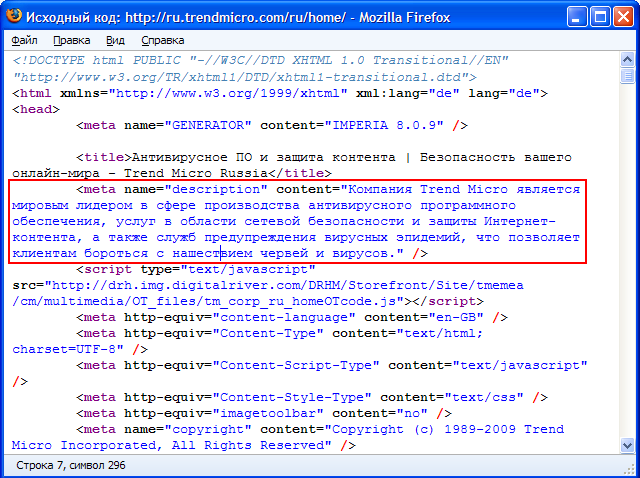Click the DOCTYPE comment line
The height and width of the screenshot is (478, 640).
click(x=260, y=60)
